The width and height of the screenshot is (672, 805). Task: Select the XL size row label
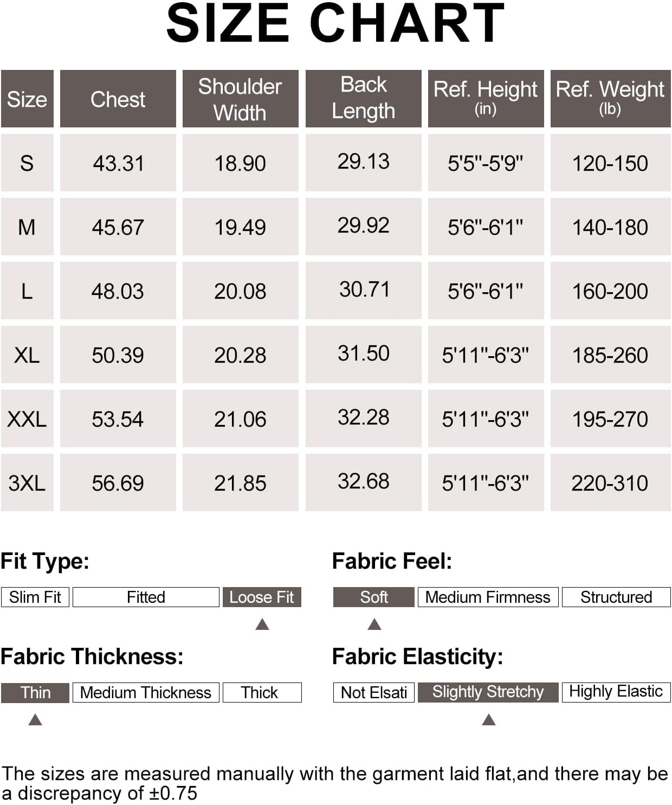pos(27,355)
